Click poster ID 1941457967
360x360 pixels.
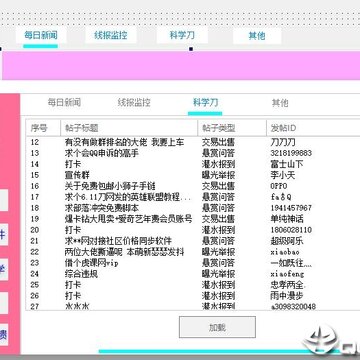click(x=291, y=208)
